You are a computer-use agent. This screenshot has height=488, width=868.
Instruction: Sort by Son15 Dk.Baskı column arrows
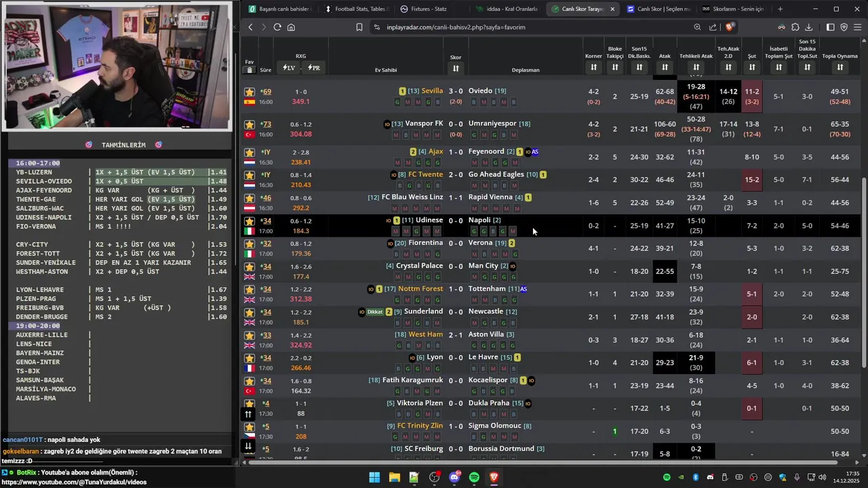(639, 67)
